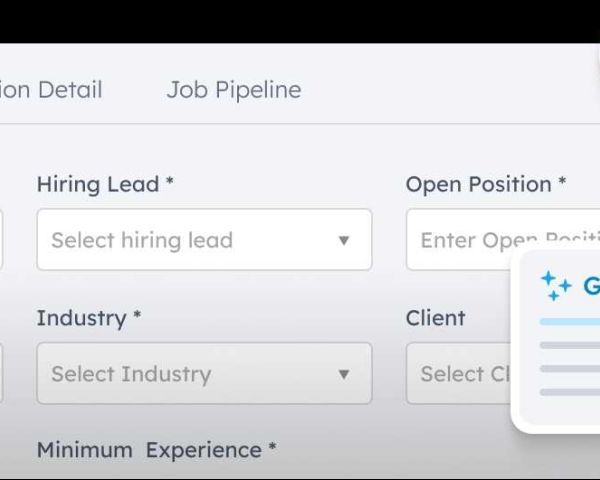Click the required asterisk next to Hiring Lead
600x480 pixels.
point(170,183)
